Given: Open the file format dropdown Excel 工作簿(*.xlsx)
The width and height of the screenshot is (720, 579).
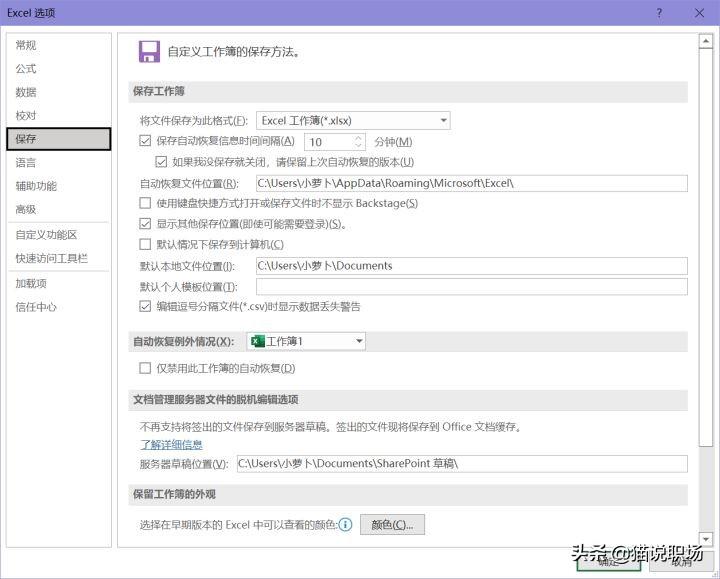Looking at the screenshot, I should [x=353, y=121].
